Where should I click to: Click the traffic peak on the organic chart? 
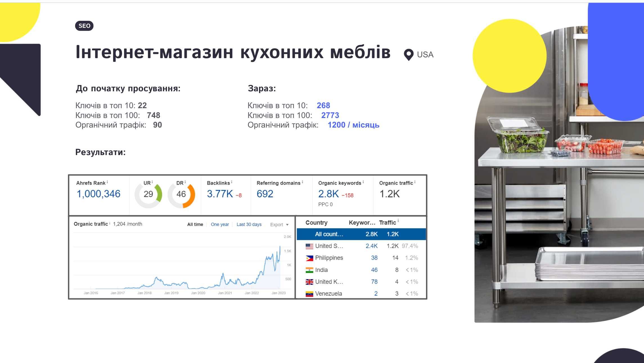[280, 247]
